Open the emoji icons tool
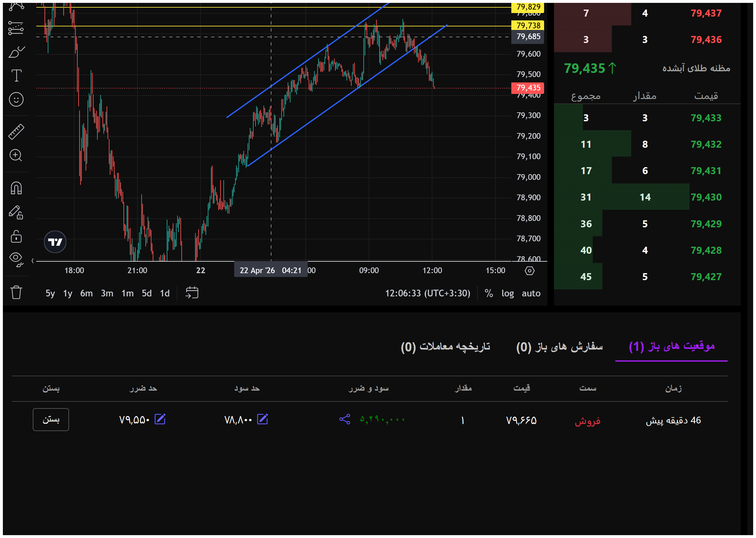Screen dimensions: 756x538 pyautogui.click(x=16, y=99)
